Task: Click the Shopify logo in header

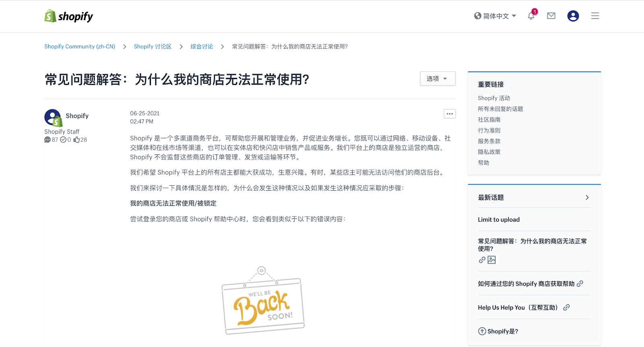Action: (x=68, y=16)
